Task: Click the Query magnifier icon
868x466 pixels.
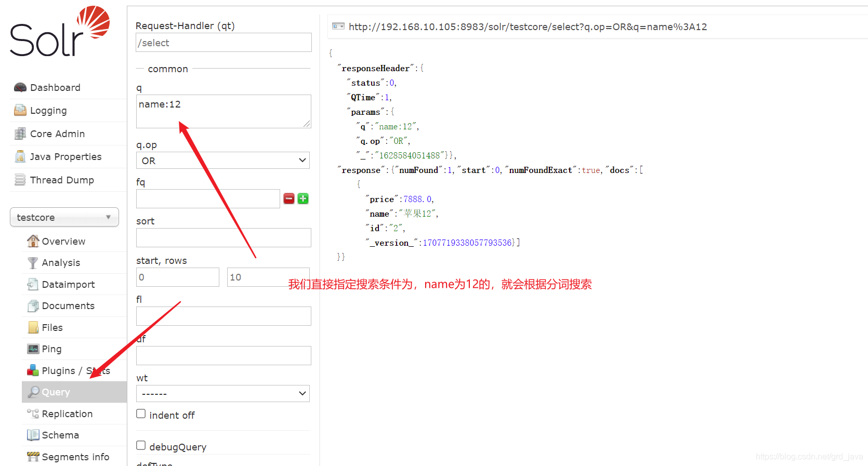Action: click(x=33, y=392)
